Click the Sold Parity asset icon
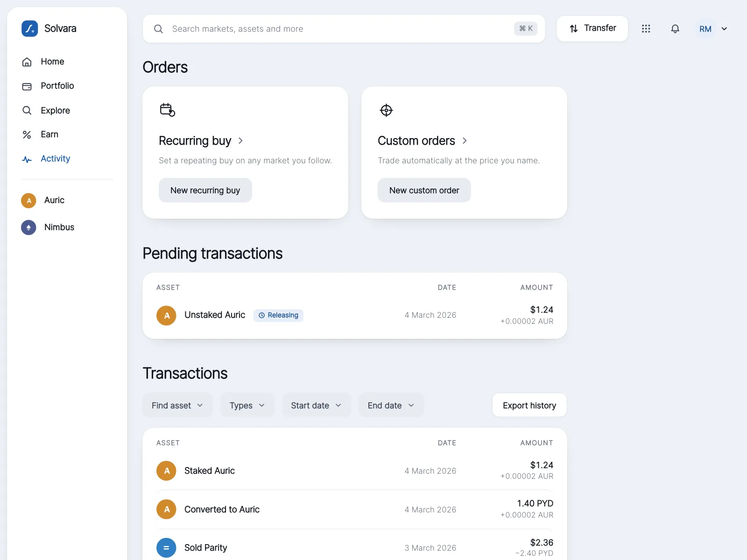This screenshot has width=747, height=560. click(166, 548)
